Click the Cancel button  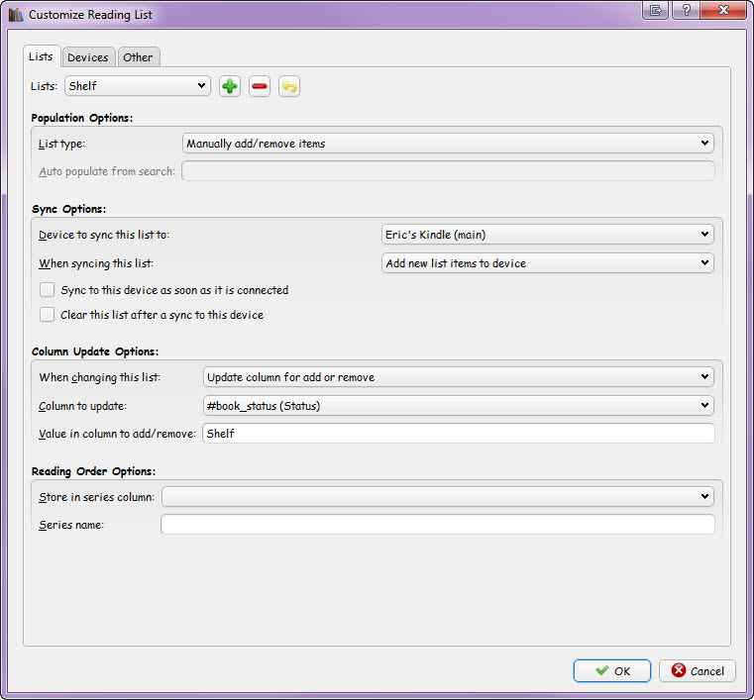[698, 670]
